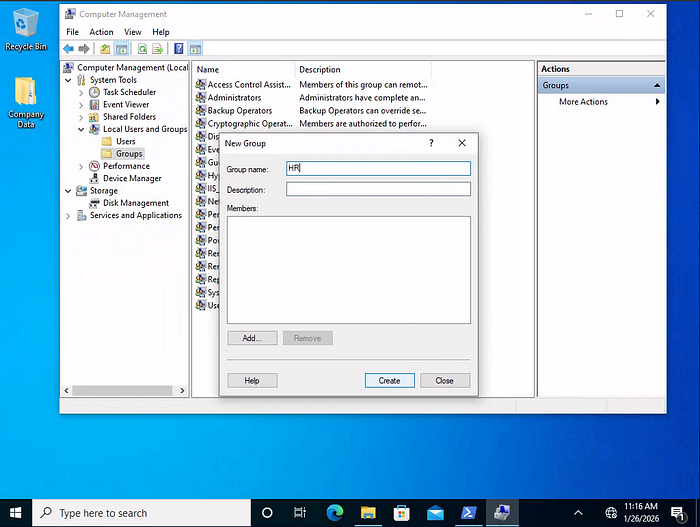Expand Services and Applications node
Screen dimensions: 700x527
click(68, 216)
